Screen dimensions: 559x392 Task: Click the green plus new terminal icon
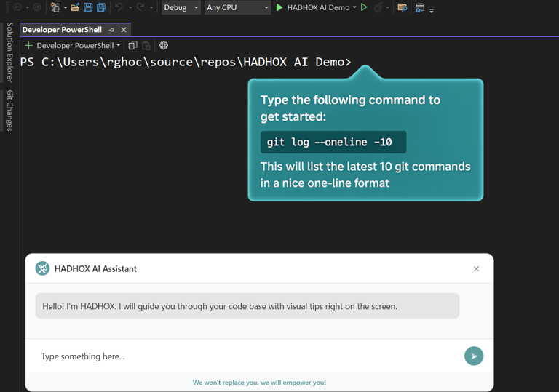28,45
